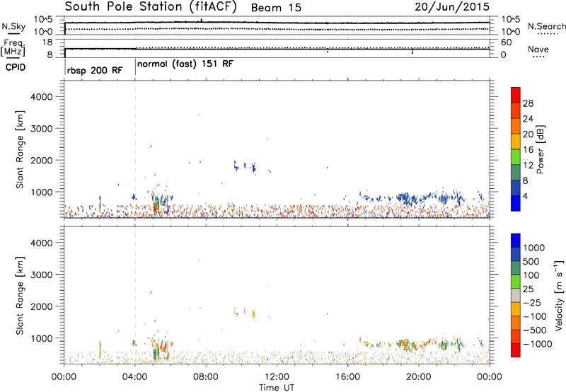The image size is (566, 392).
Task: Click the "12:00" time axis label
Action: [277, 377]
